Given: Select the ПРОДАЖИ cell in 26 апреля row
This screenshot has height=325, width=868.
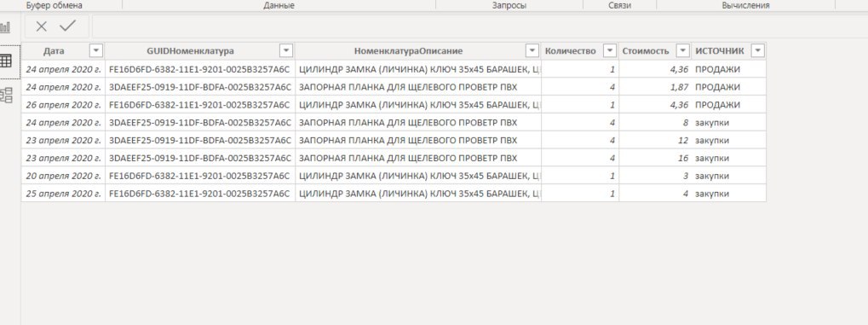Looking at the screenshot, I should coord(728,105).
